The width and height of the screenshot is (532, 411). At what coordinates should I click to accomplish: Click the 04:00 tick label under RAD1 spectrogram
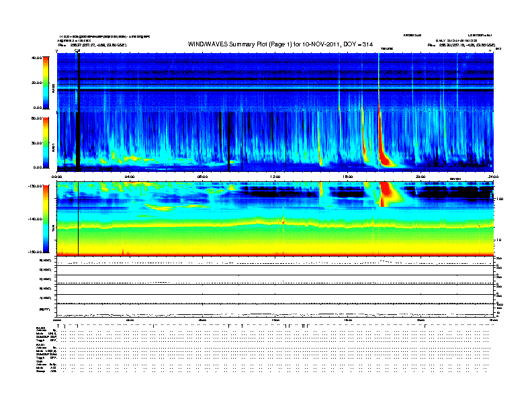(x=130, y=177)
